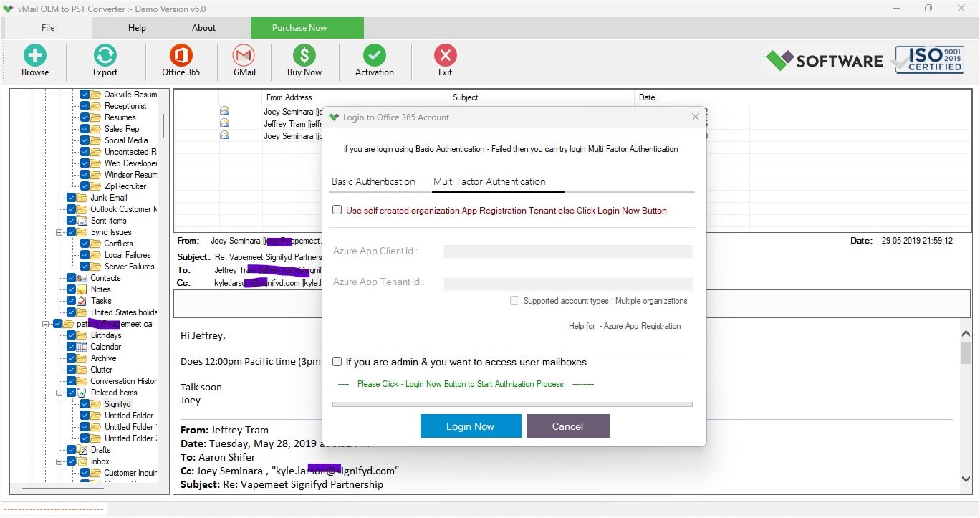
Task: Click the Tasks clipboard icon in the tree
Action: coord(82,301)
